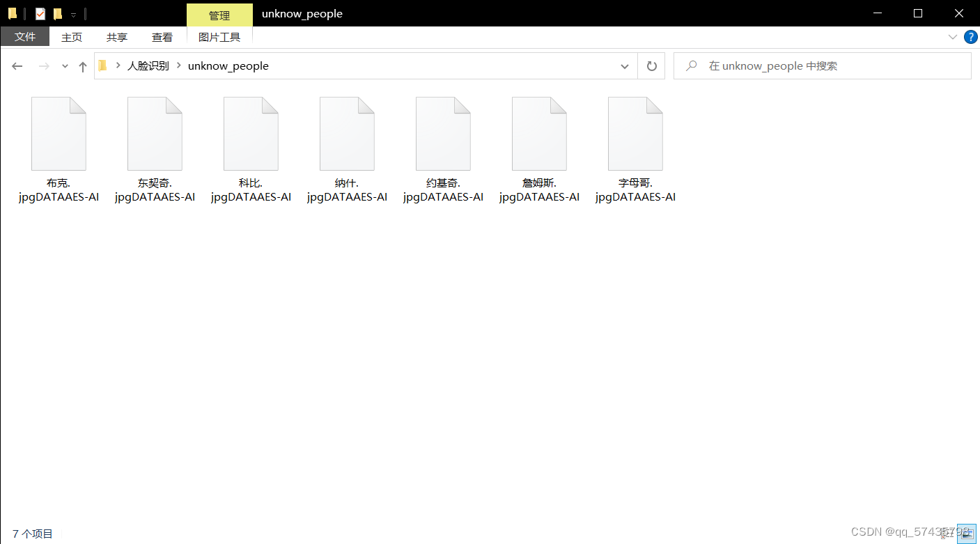Viewport: 980px width, 544px height.
Task: Select the 科比.jpgDATAAES-AI file icon
Action: (251, 134)
